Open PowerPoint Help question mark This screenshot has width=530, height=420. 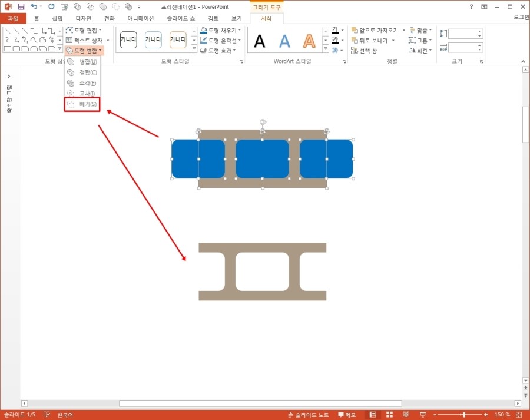click(471, 6)
